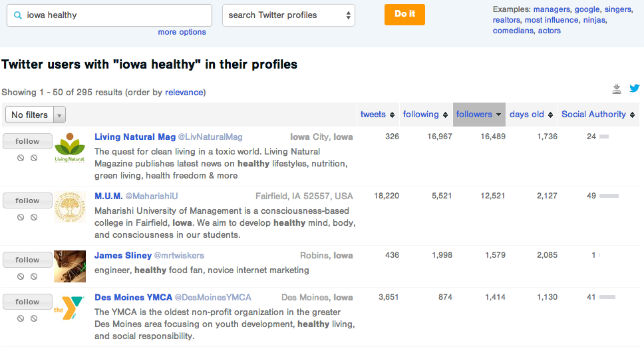Click the iowa healthy search field

[x=109, y=15]
